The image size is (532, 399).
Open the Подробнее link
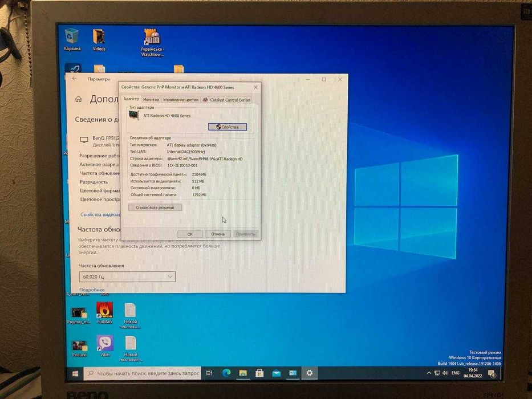[92, 290]
